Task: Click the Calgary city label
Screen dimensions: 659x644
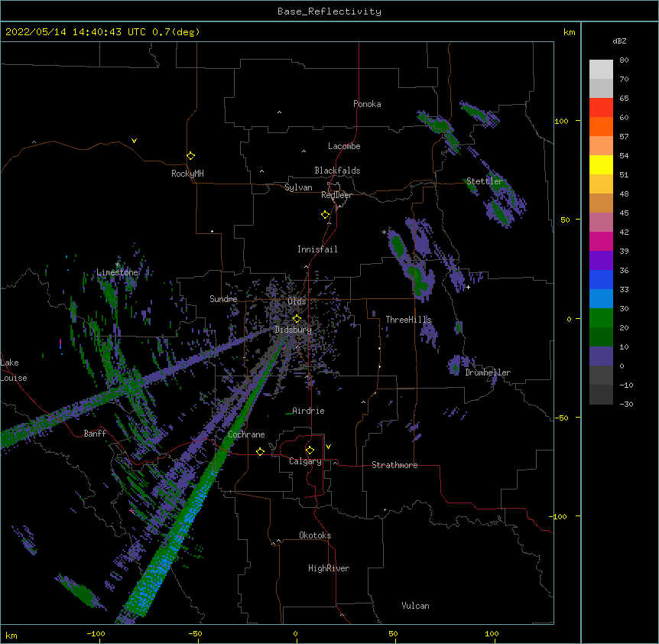Action: pos(305,461)
